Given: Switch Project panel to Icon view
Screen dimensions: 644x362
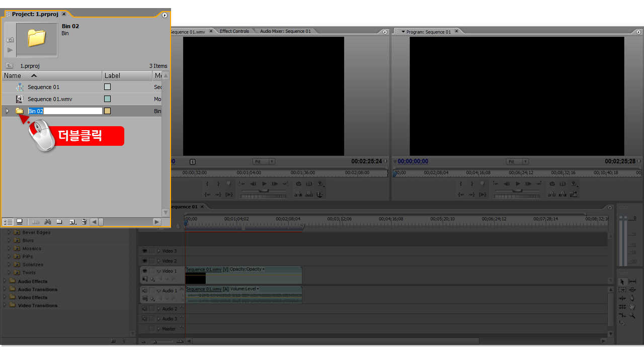Looking at the screenshot, I should 20,222.
